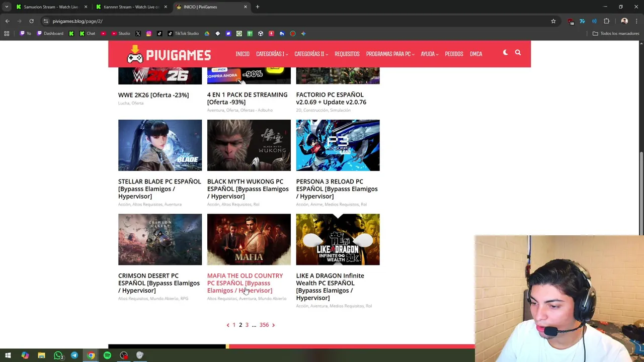The height and width of the screenshot is (362, 644).
Task: Open the Twitch Dashboard bookmark
Action: coord(50,34)
